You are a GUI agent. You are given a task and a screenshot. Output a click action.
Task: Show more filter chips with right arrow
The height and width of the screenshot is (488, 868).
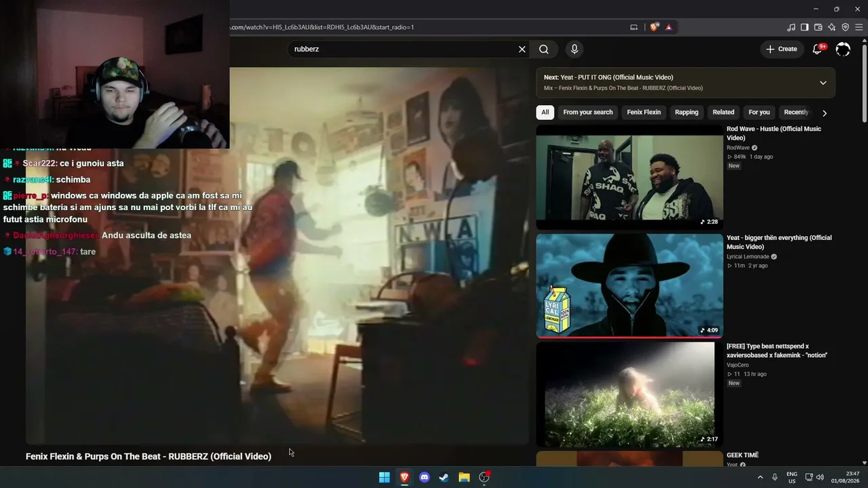tap(825, 113)
